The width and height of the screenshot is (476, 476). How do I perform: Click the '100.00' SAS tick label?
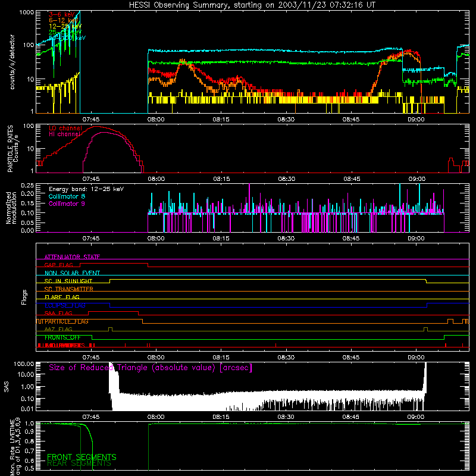pos(24,364)
